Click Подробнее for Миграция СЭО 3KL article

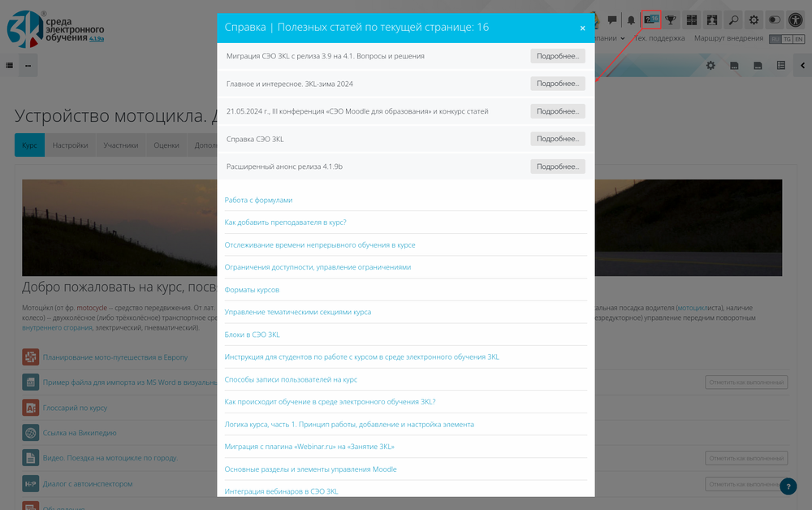point(558,56)
